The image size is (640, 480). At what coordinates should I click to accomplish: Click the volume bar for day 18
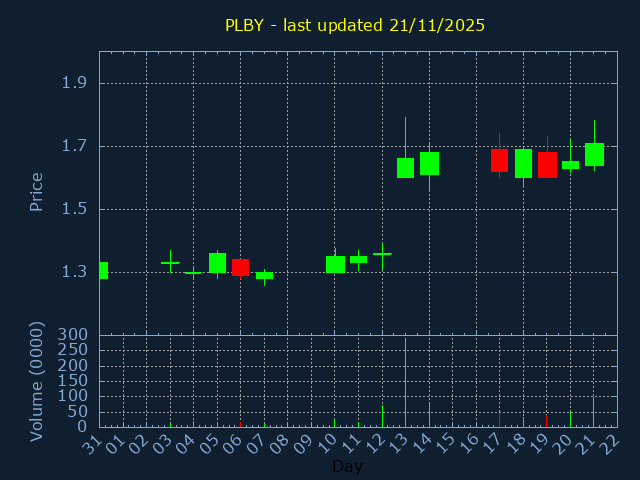coord(523,422)
